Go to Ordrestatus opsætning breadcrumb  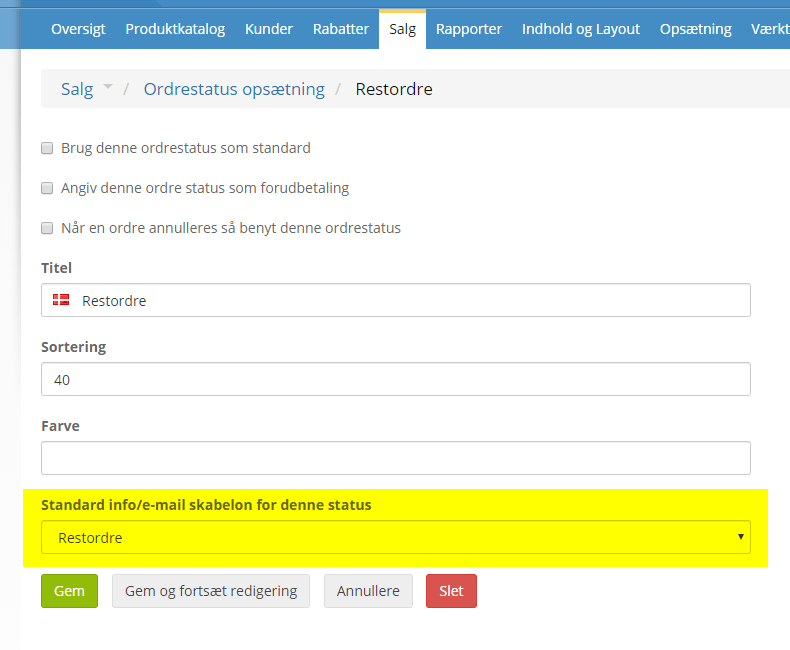tap(234, 89)
